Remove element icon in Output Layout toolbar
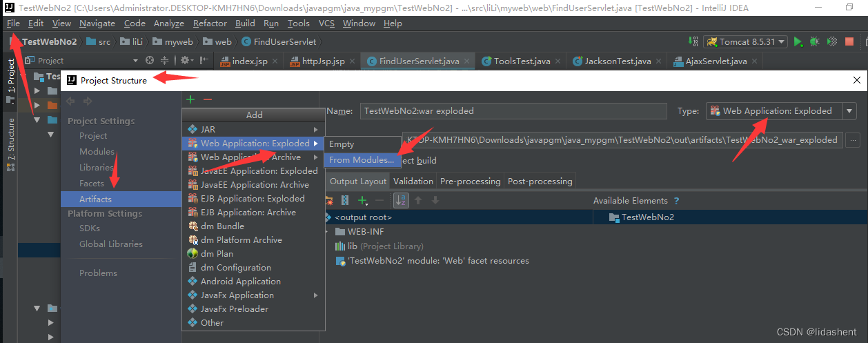This screenshot has height=343, width=868. 378,201
